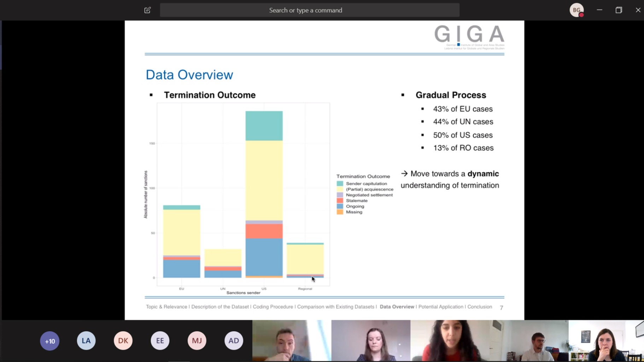The image size is (644, 362).
Task: Click the orange Missing legend swatch
Action: (x=340, y=212)
